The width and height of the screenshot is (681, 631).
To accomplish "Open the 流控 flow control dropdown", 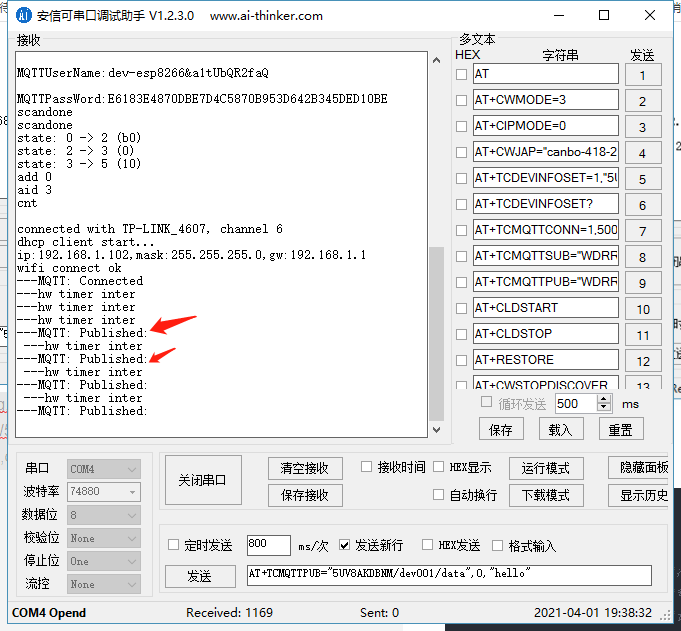I will click(103, 584).
